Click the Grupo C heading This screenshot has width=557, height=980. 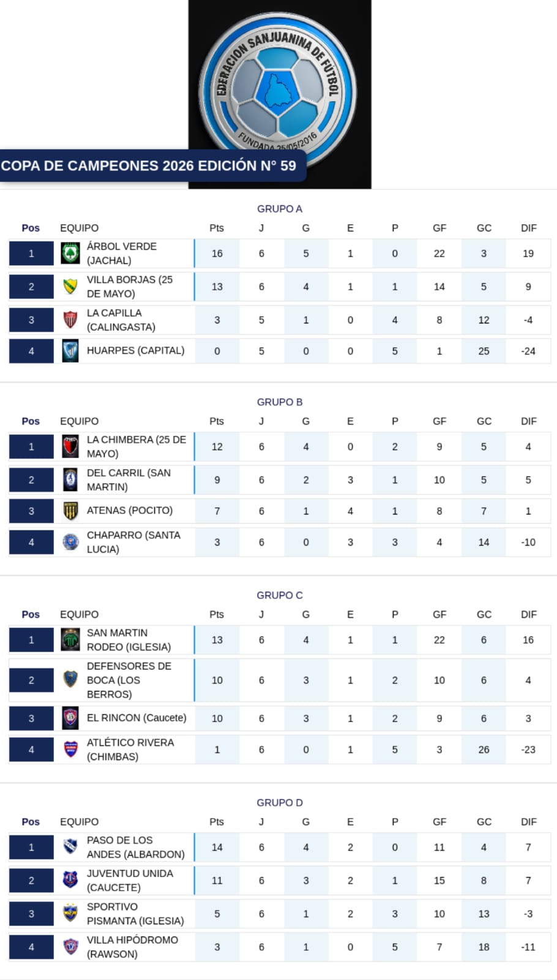click(279, 595)
